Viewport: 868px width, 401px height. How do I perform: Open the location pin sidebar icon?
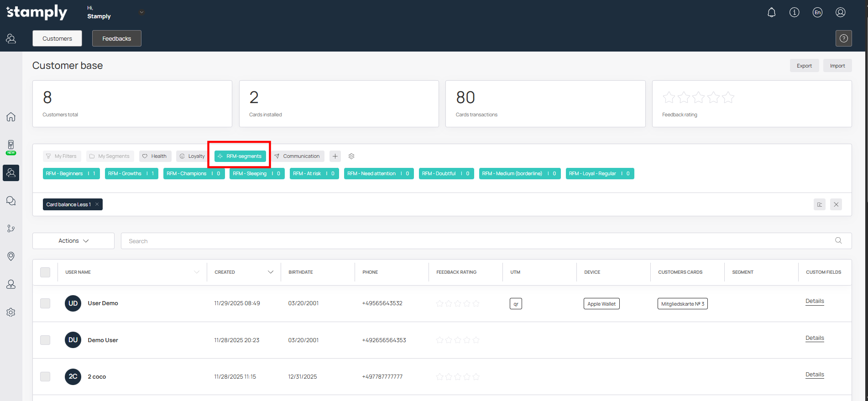pos(11,256)
